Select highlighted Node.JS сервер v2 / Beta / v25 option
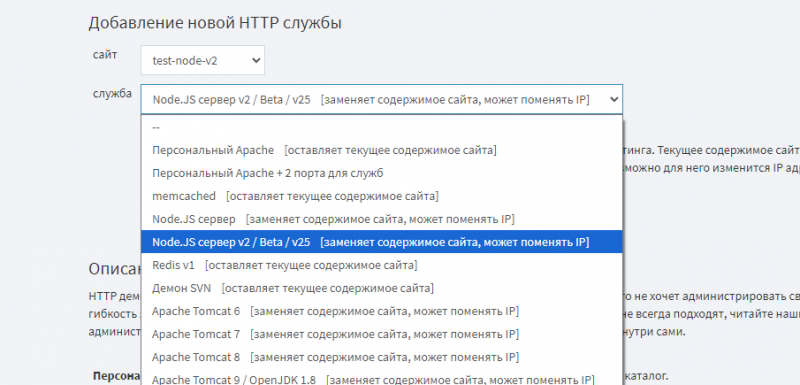The height and width of the screenshot is (385, 800). pos(382,242)
